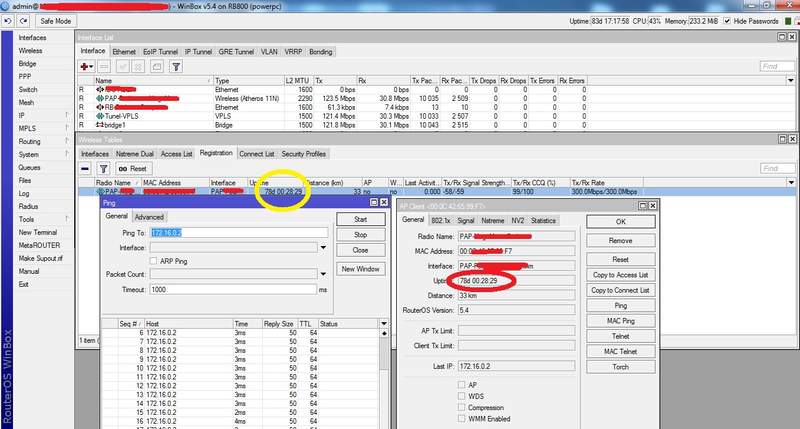Click Remove in the AP Client dialog

(620, 241)
